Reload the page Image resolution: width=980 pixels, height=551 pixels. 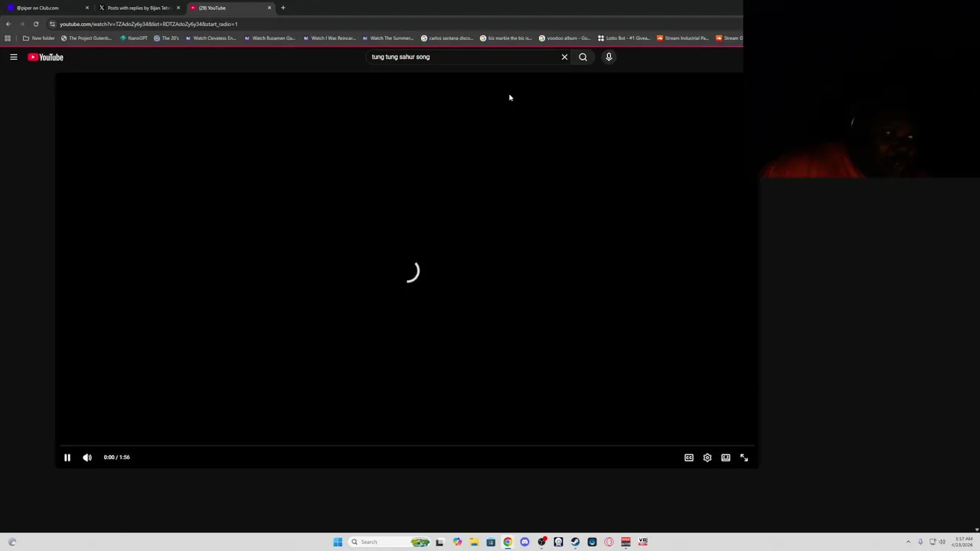coord(36,24)
